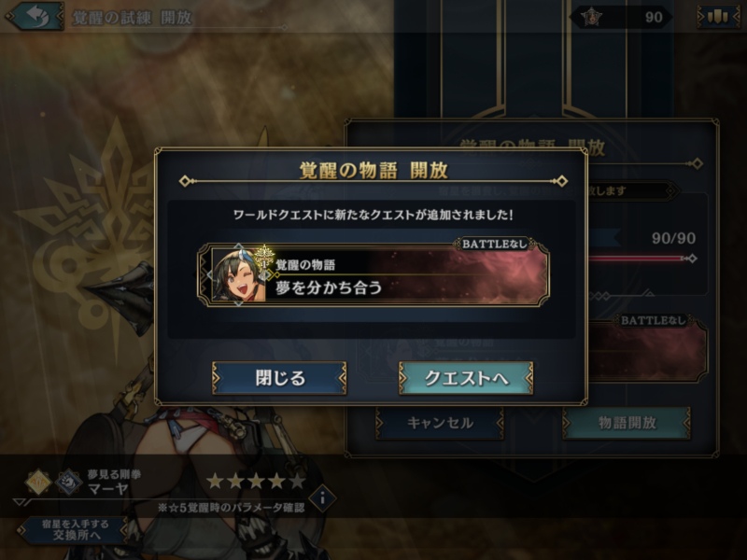Click the 物語開放 button
Screen dimensions: 747x560
627,423
